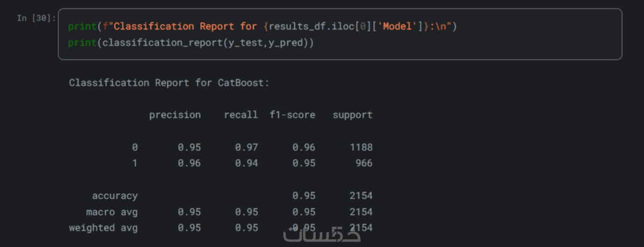Click the class 1 row label
Image resolution: width=644 pixels, height=247 pixels.
[135, 163]
